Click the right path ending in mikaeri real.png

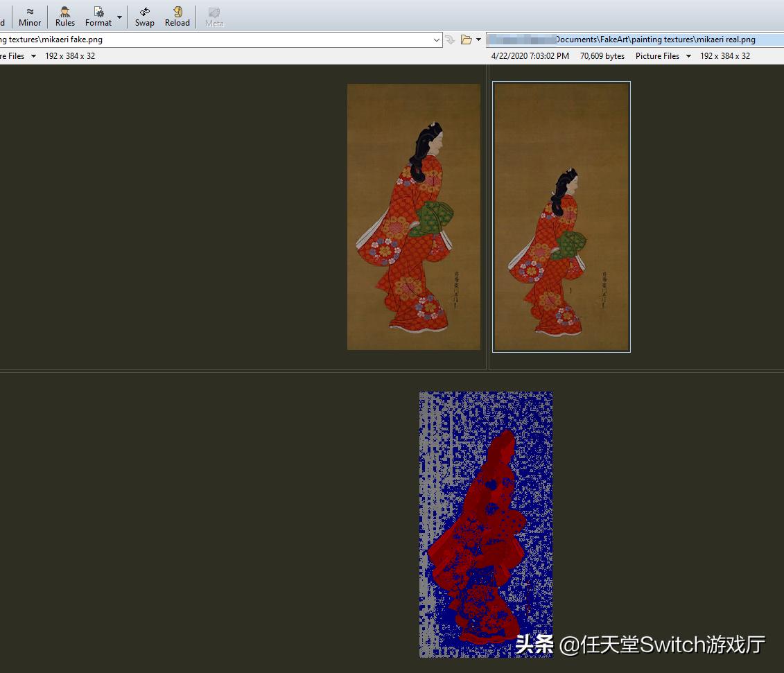[x=635, y=40]
